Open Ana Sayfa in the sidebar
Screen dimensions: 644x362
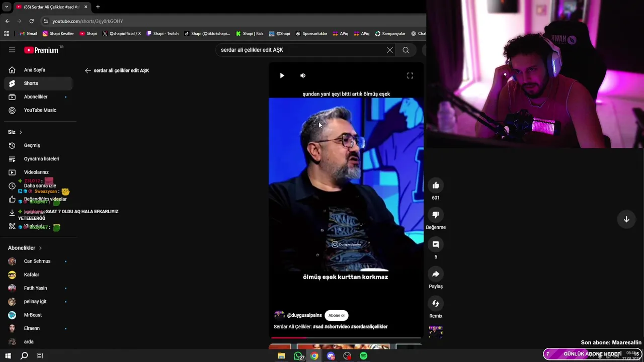coord(38,70)
